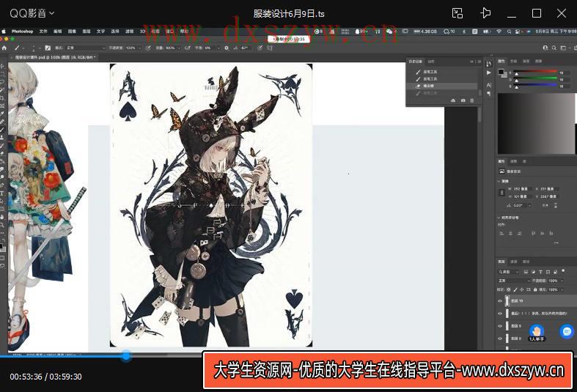Open the rotation angle dropdown in Properties
Image resolution: width=577 pixels, height=392 pixels.
point(529,205)
